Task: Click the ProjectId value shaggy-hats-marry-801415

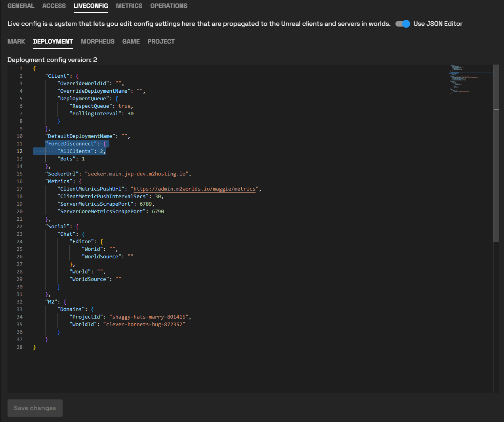Action: (x=150, y=317)
